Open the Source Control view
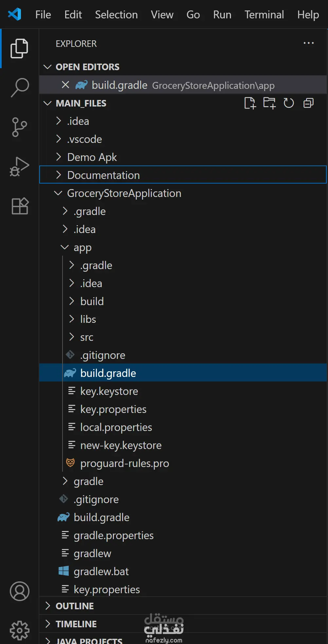This screenshot has height=644, width=328. (20, 127)
